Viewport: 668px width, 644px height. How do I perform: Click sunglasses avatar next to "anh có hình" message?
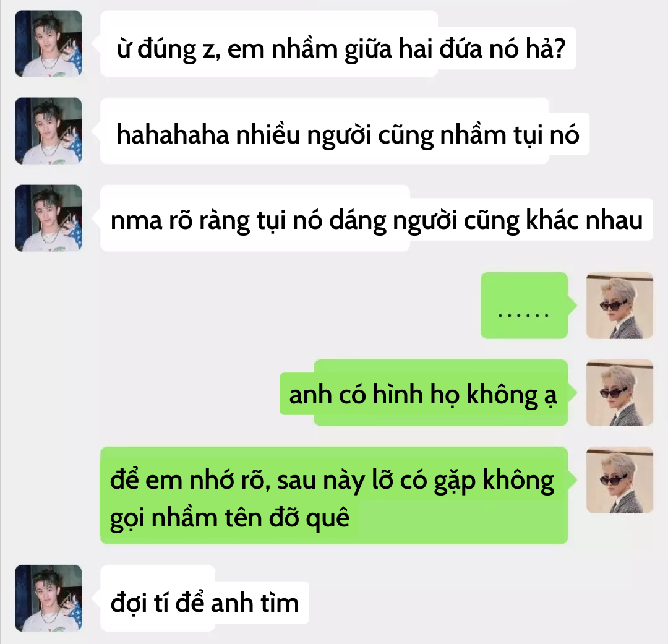(x=619, y=393)
